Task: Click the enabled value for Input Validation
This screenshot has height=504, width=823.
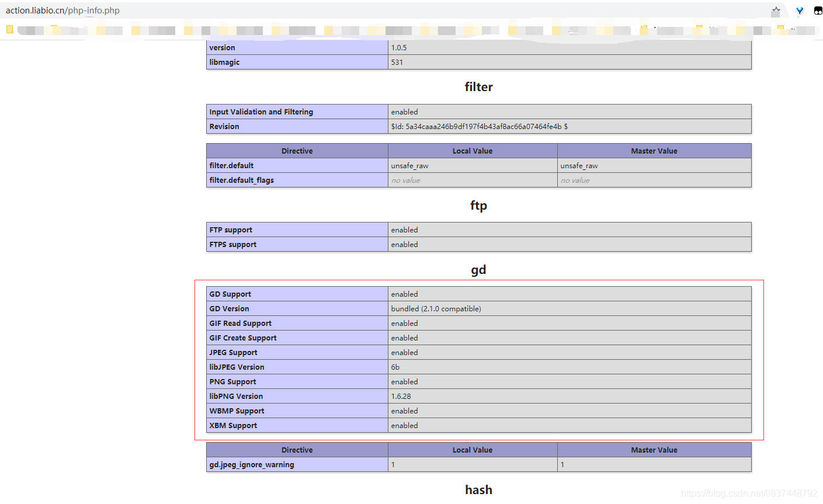Action: point(404,112)
